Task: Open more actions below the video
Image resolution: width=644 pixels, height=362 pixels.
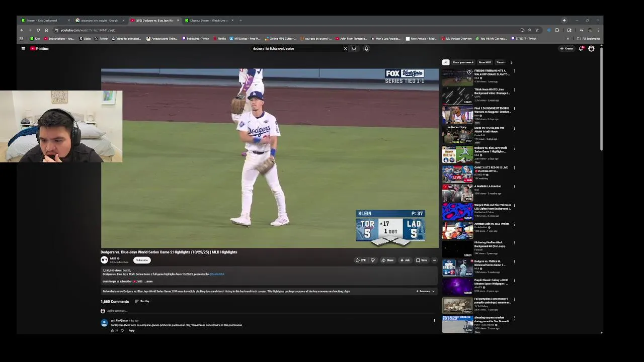Action: click(x=434, y=260)
